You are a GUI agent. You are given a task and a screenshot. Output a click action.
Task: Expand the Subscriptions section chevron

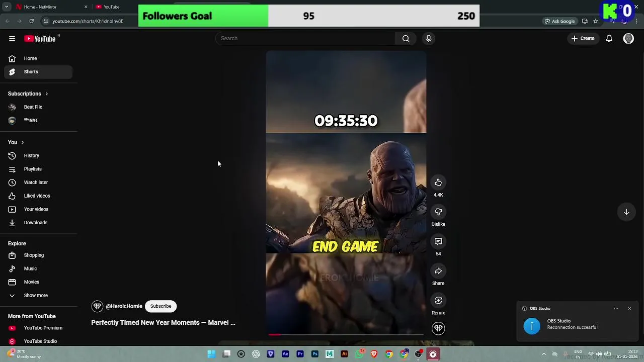46,94
